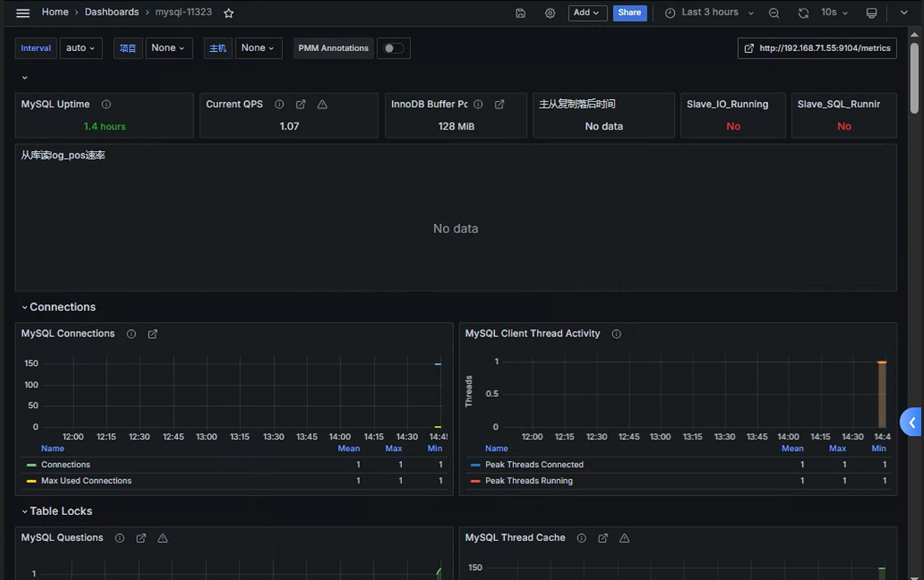Open the 10s refresh interval dropdown
924x580 pixels.
[834, 13]
